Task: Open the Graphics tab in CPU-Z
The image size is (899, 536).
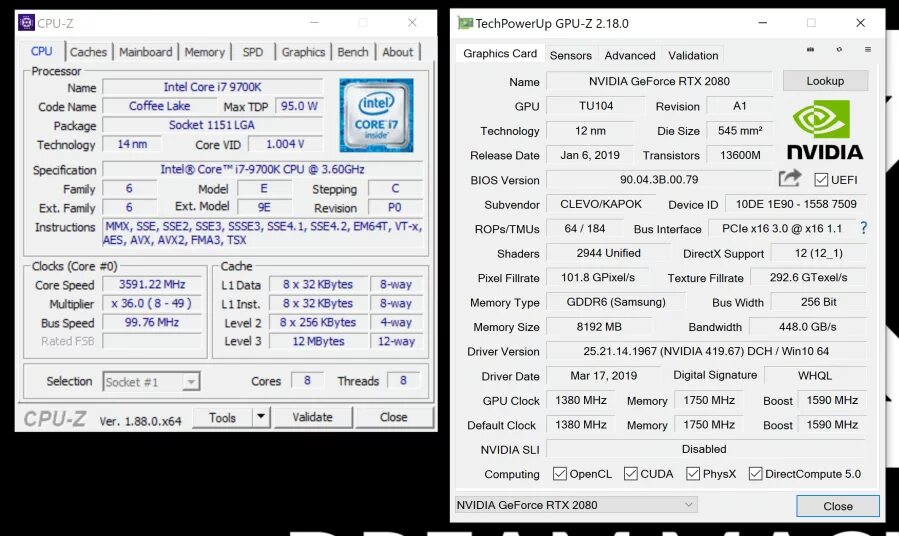Action: point(303,52)
